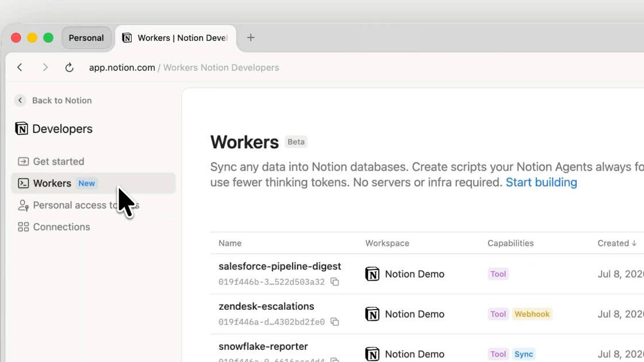644x362 pixels.
Task: Reload the page with the refresh icon
Action: (x=70, y=67)
